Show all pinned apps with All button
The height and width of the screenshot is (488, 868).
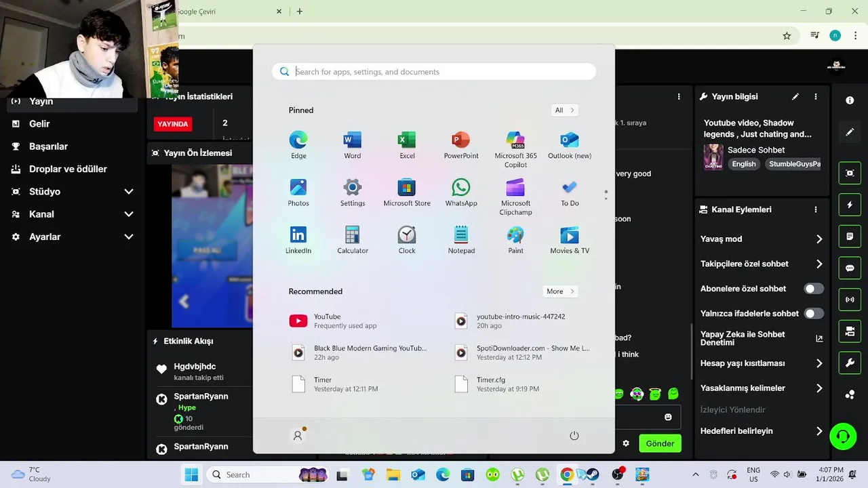[x=565, y=110]
